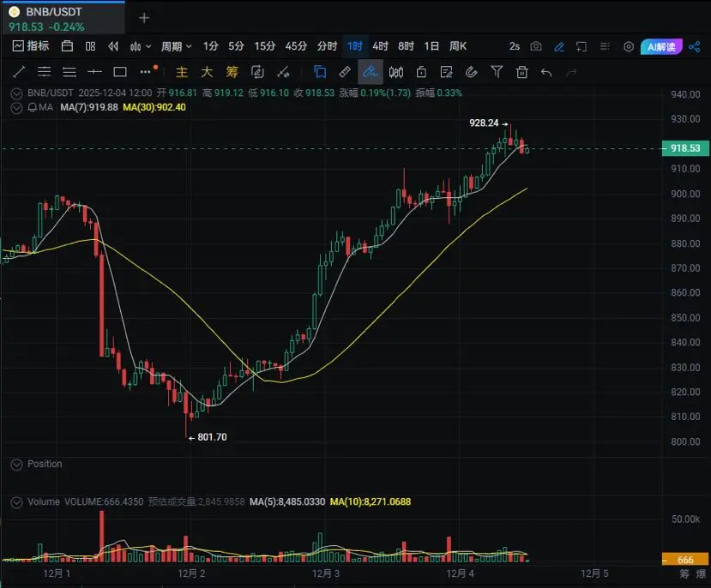Toggle the highlighted eraser drawing tool
The width and height of the screenshot is (711, 588).
(370, 72)
